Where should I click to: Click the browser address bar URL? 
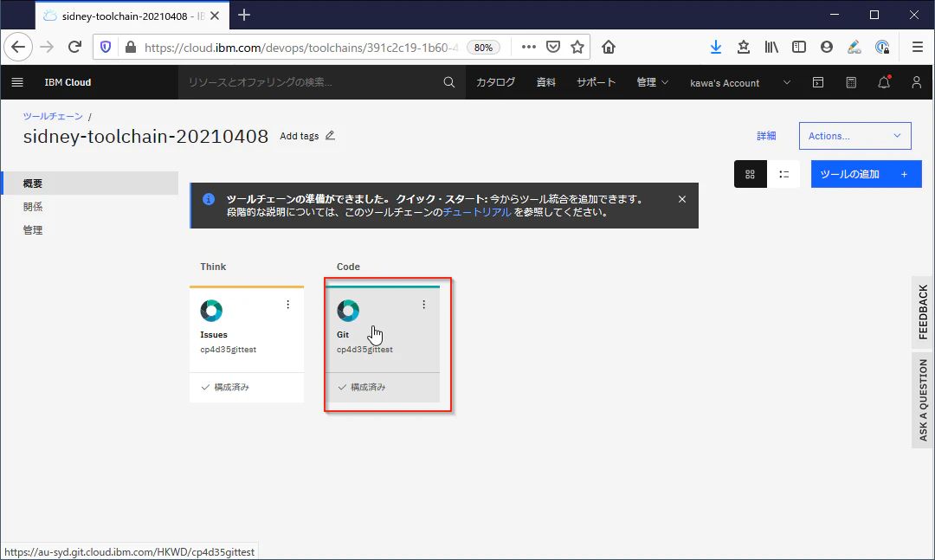point(301,48)
